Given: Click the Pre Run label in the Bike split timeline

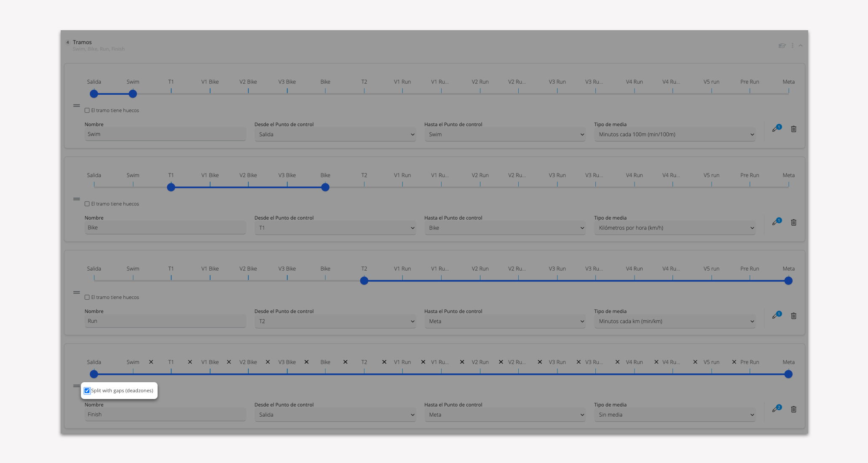Looking at the screenshot, I should [x=750, y=175].
